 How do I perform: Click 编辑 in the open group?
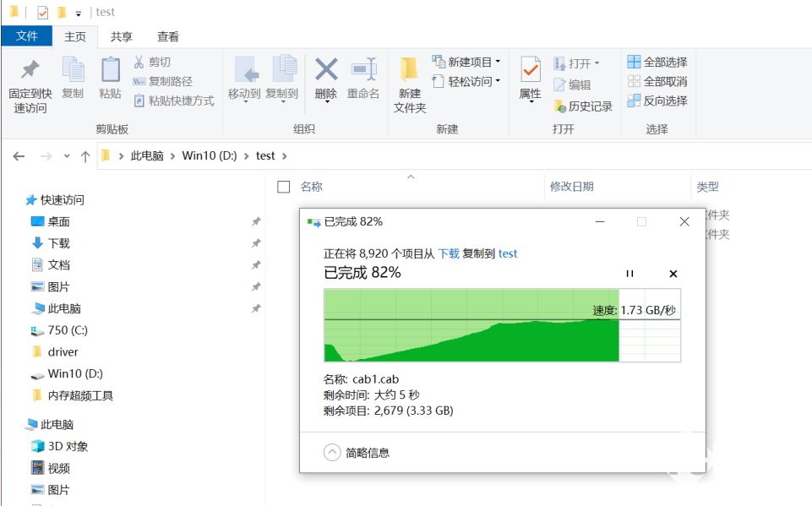pyautogui.click(x=572, y=85)
